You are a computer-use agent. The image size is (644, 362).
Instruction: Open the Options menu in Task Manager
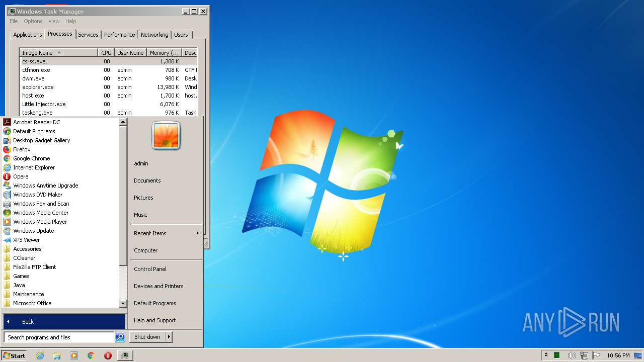(33, 21)
